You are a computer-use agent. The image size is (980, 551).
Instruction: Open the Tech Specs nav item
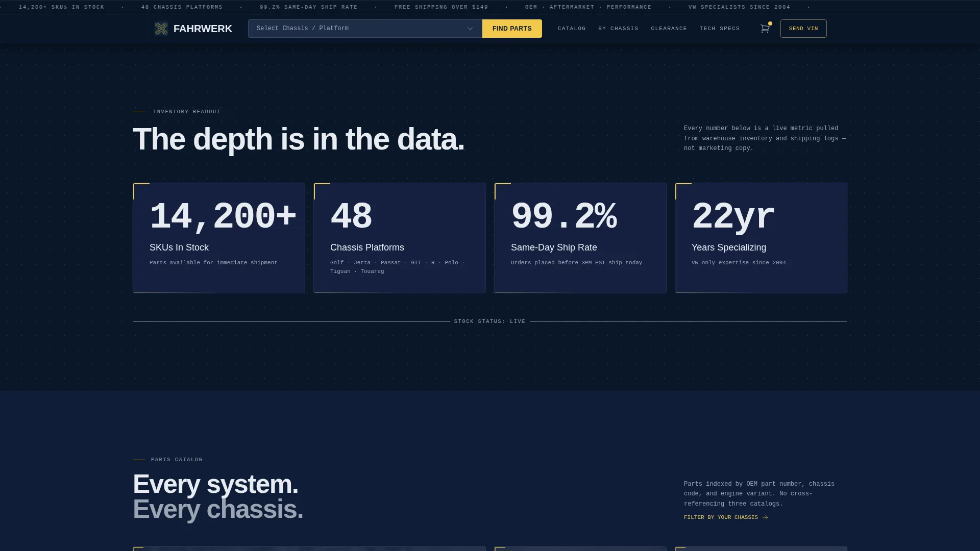(x=719, y=29)
